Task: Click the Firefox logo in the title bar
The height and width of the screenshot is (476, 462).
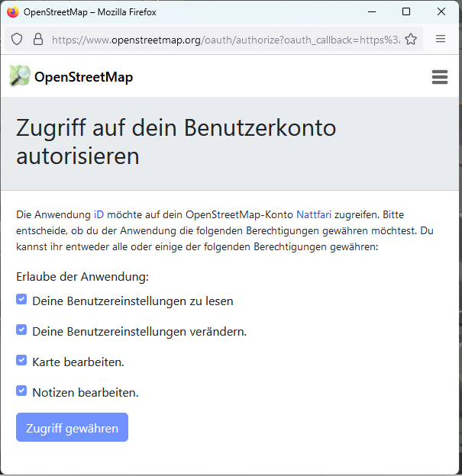Action: [13, 12]
